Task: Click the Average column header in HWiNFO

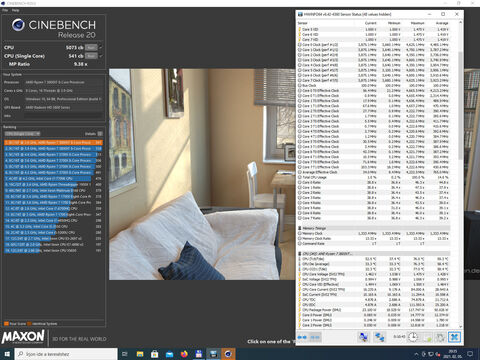Action: pos(442,23)
